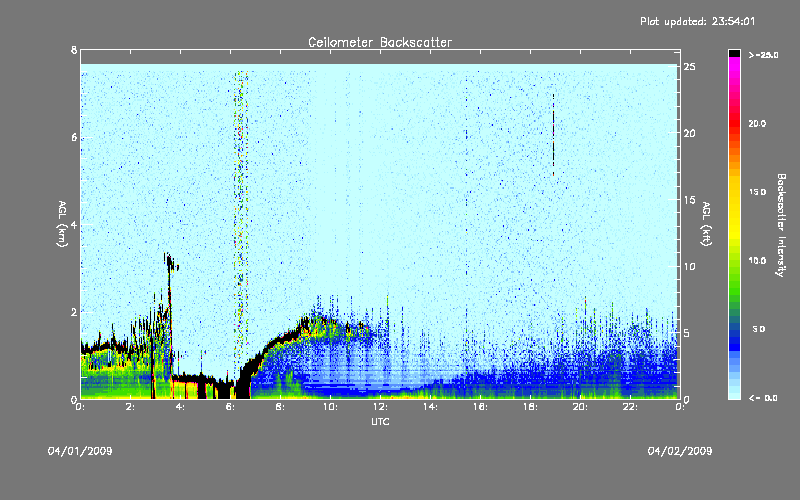The height and width of the screenshot is (500, 800).
Task: Click the "Plot updated: 23:54:01" timestamp
Action: coord(697,21)
